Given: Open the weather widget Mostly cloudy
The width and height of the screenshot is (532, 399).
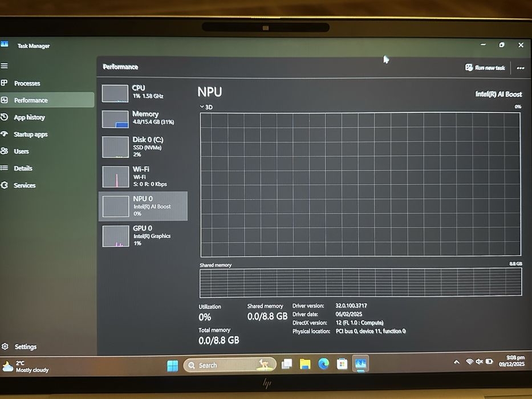Looking at the screenshot, I should pos(26,367).
